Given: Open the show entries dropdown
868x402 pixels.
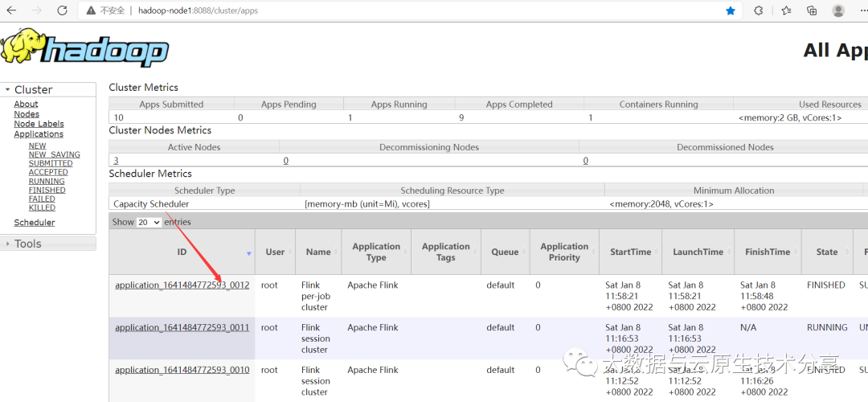Looking at the screenshot, I should coord(149,222).
